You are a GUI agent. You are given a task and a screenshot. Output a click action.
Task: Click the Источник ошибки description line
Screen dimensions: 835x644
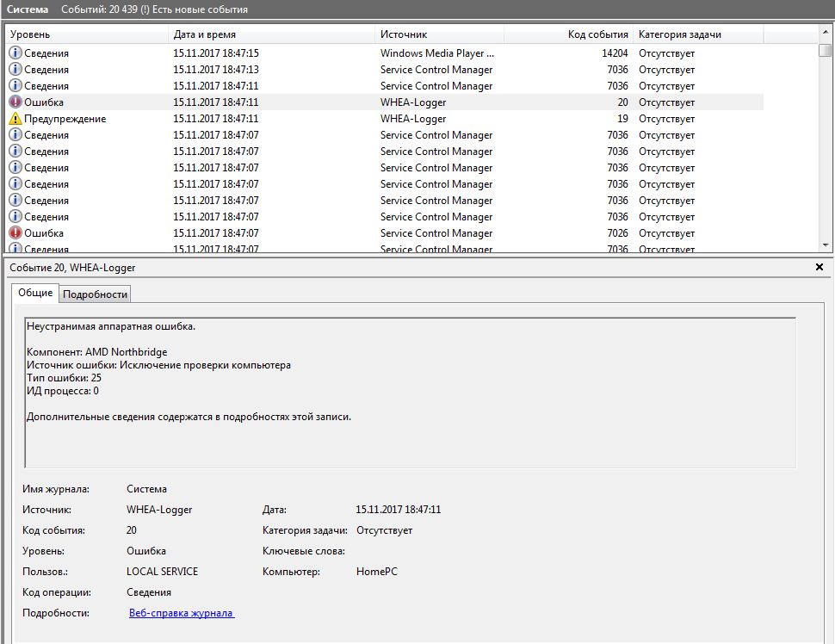pyautogui.click(x=158, y=365)
